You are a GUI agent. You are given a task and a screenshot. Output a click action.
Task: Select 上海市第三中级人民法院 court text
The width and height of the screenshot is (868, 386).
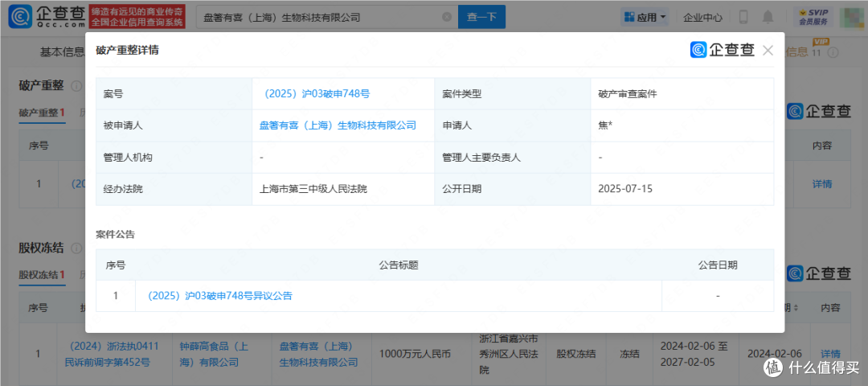click(313, 189)
